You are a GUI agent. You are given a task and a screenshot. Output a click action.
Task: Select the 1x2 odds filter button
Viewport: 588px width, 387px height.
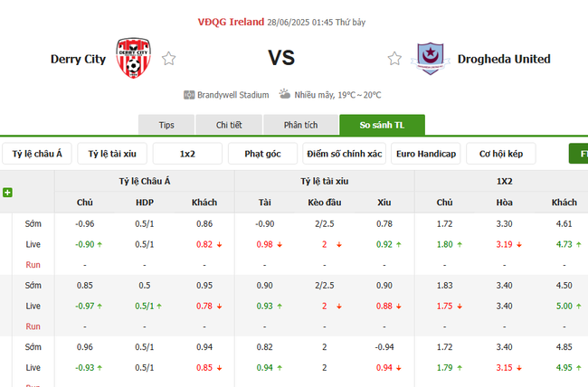point(187,154)
